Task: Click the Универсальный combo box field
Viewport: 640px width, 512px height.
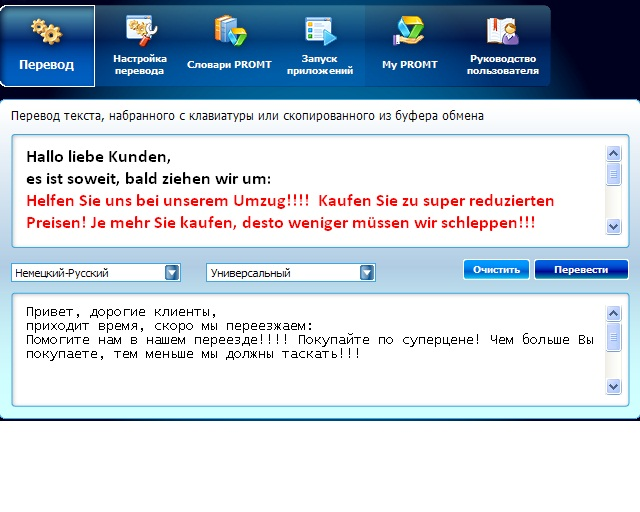Action: pos(291,272)
